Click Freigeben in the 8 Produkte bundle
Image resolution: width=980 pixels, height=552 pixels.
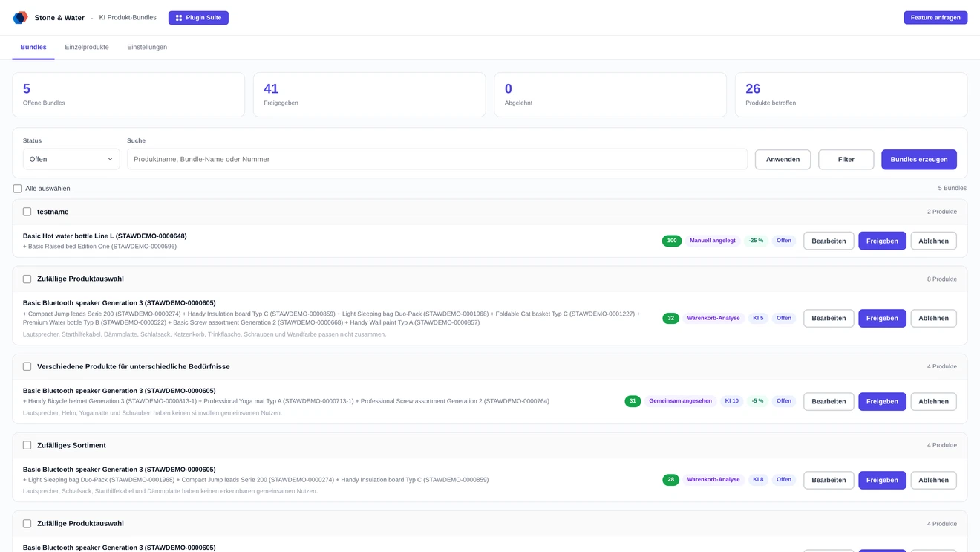coord(882,318)
